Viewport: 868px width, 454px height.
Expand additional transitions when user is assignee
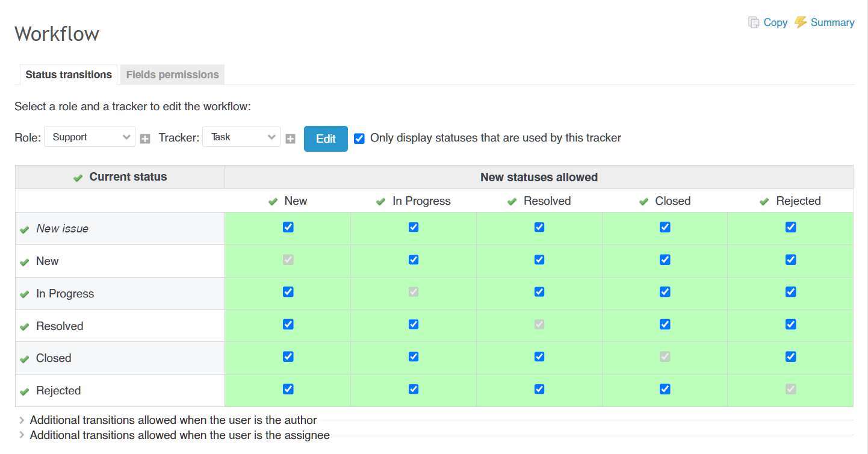179,435
